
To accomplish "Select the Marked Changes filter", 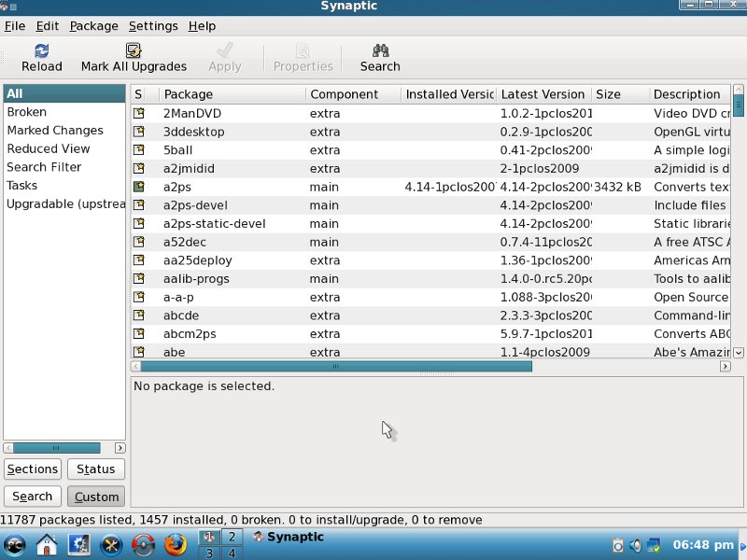I will pos(55,131).
